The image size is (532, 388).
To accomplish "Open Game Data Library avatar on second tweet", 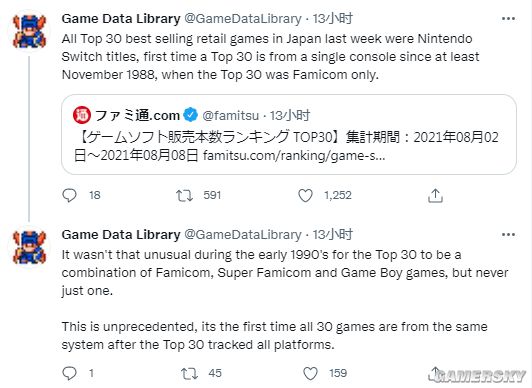I will [29, 247].
